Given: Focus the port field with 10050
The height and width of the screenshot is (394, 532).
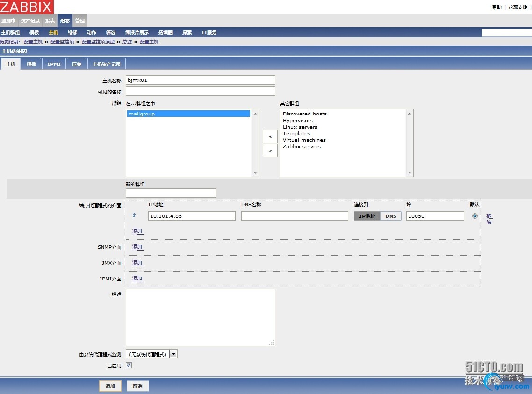Looking at the screenshot, I should coord(435,216).
